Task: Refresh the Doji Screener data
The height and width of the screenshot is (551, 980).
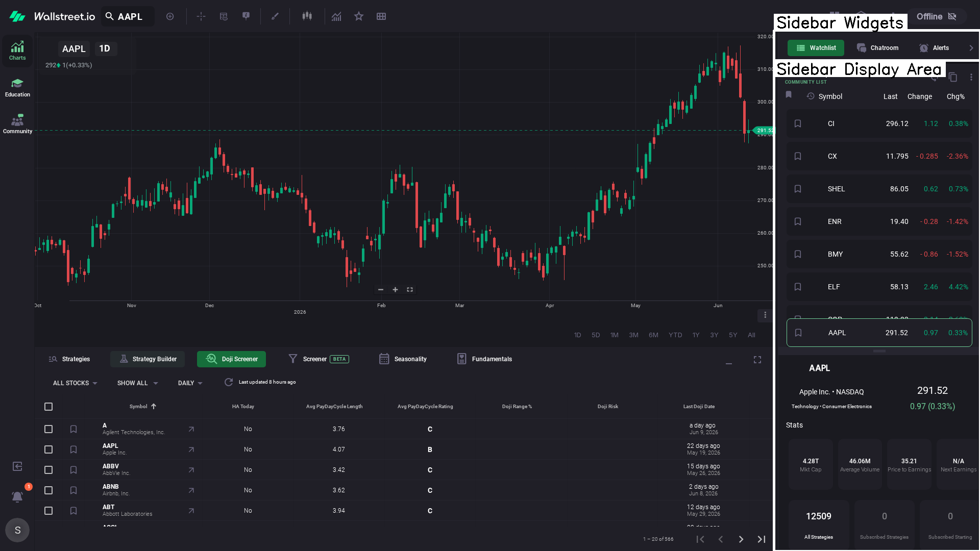Action: coord(229,382)
